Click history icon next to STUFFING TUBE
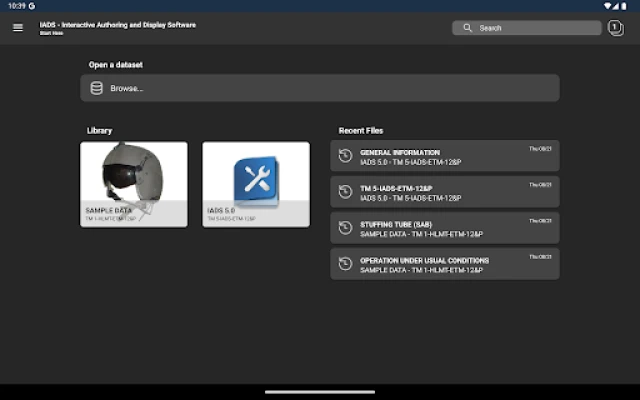This screenshot has height=400, width=640. (345, 228)
